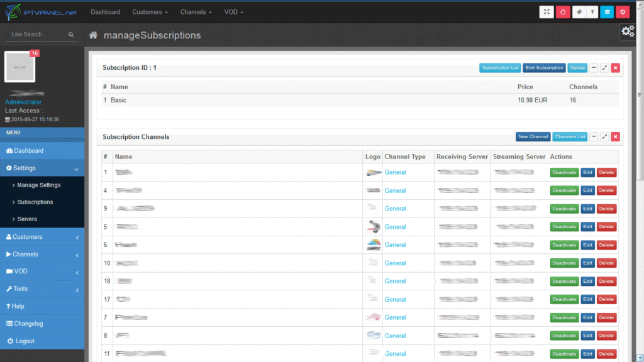Open the Customers dropdown in top navigation
The width and height of the screenshot is (644, 362).
(150, 12)
